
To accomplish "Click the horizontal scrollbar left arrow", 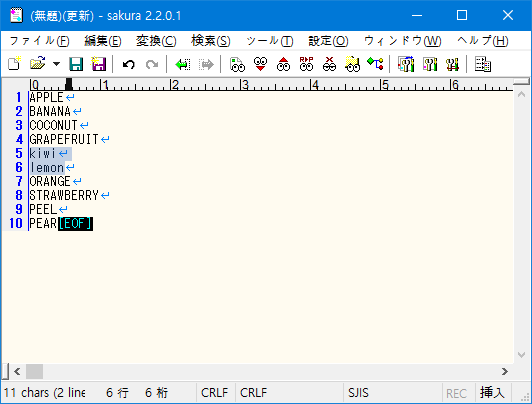I will [17, 371].
